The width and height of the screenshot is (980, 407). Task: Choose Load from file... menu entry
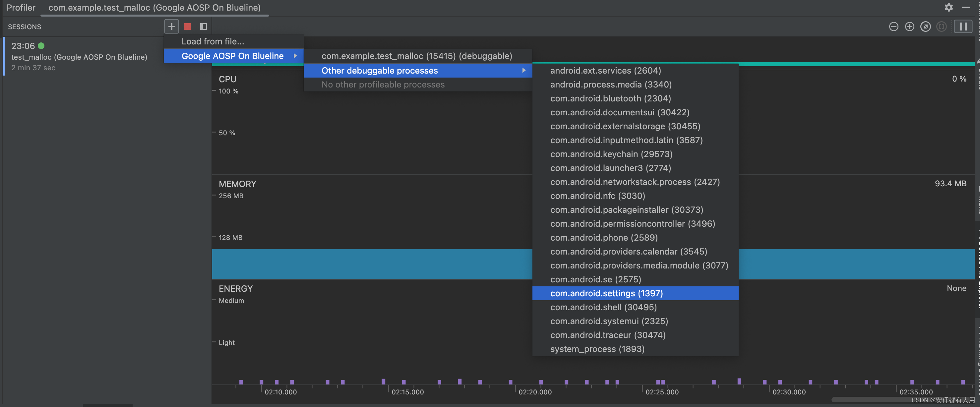click(x=234, y=41)
